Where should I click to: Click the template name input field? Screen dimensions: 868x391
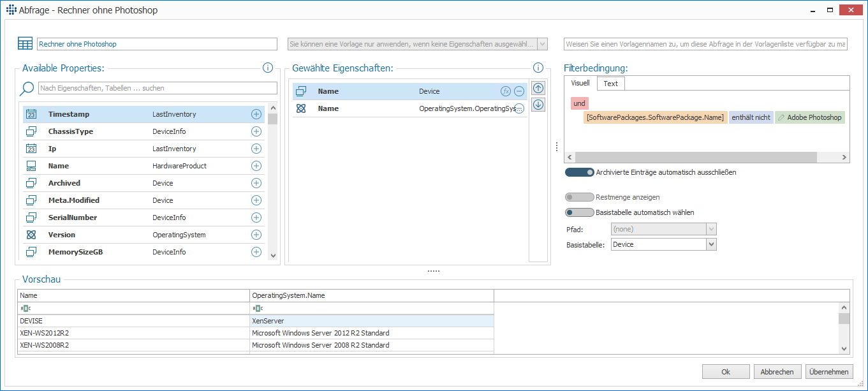coord(705,44)
